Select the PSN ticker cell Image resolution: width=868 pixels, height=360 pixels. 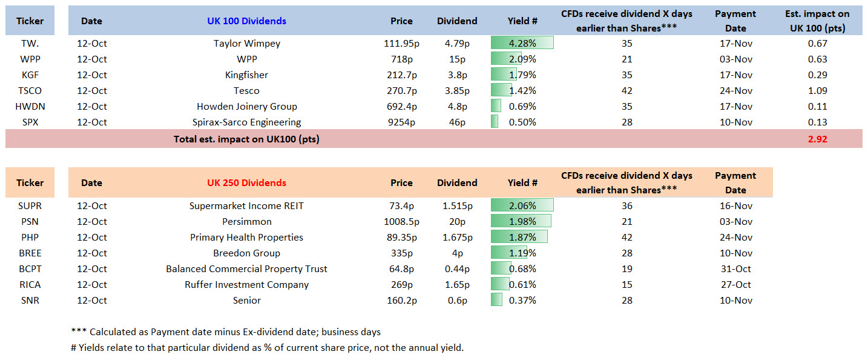coord(30,222)
